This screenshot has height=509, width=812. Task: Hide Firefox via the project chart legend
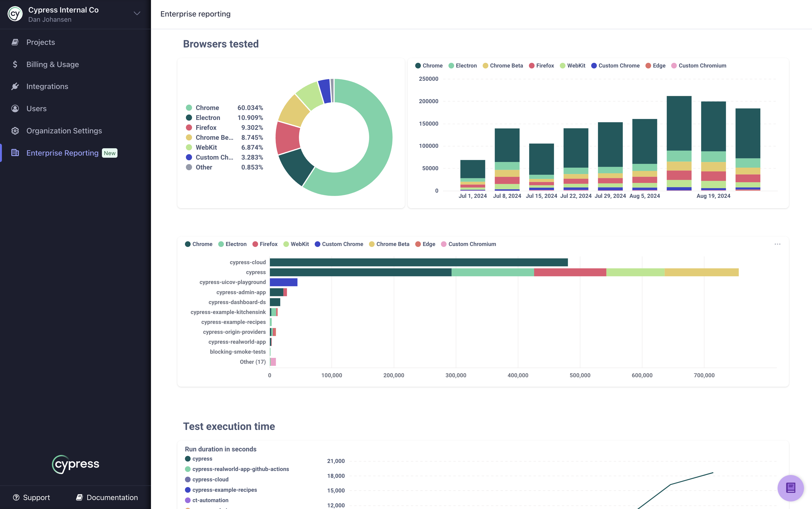click(265, 244)
